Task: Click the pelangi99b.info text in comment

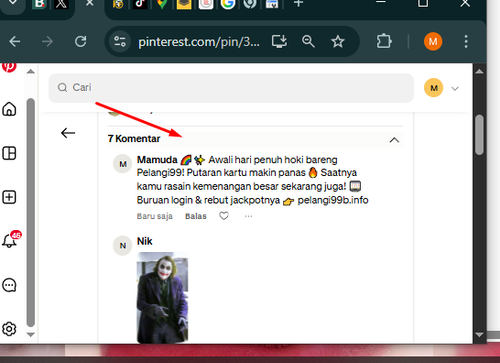Action: tap(333, 200)
